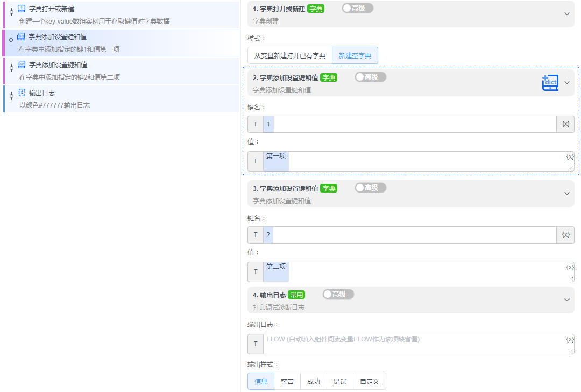Collapse step 3 字典添加设置键和值 card
The height and width of the screenshot is (392, 581).
click(x=566, y=194)
